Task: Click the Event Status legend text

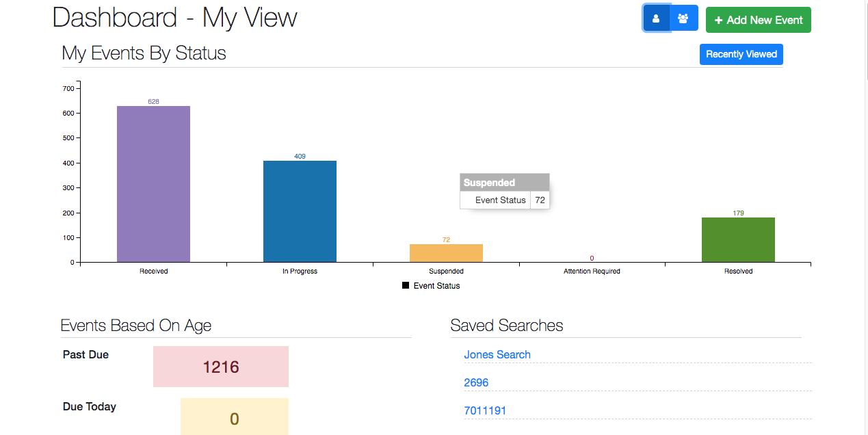Action: coord(436,286)
